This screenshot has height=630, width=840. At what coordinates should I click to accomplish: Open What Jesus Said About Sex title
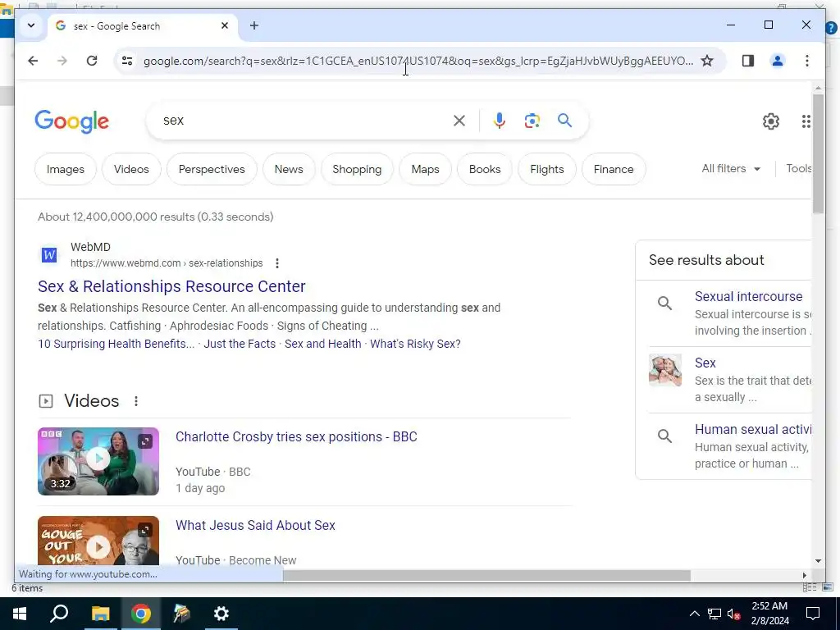256,526
